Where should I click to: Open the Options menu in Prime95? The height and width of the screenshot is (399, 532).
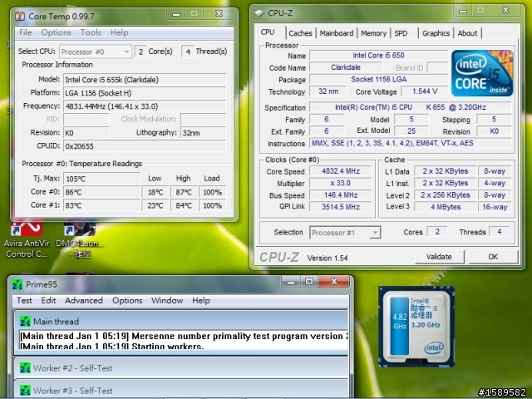click(x=127, y=301)
